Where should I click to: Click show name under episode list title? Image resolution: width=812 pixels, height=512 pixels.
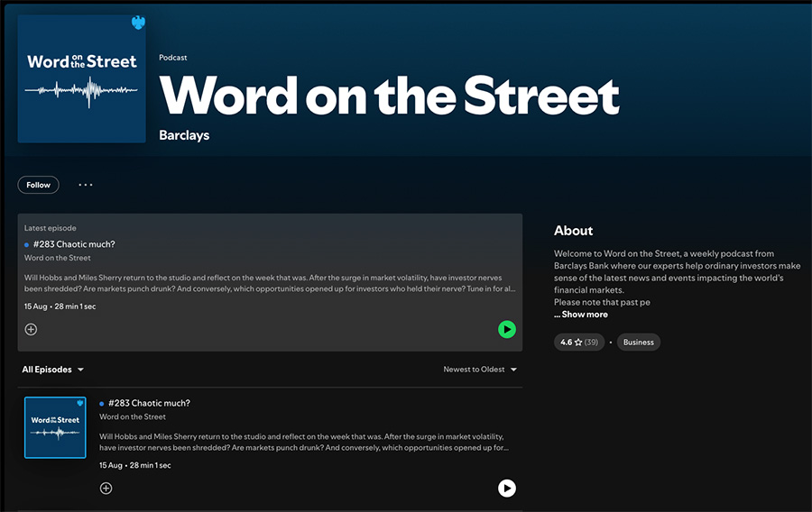tap(133, 417)
